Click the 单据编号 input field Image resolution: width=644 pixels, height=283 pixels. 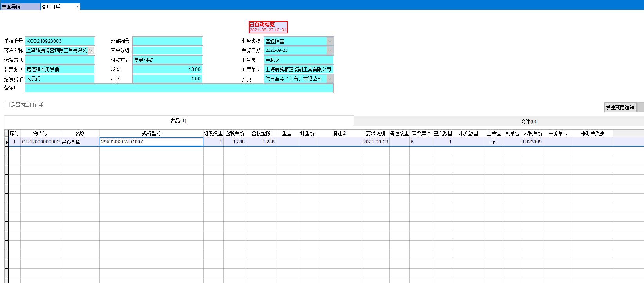point(60,41)
